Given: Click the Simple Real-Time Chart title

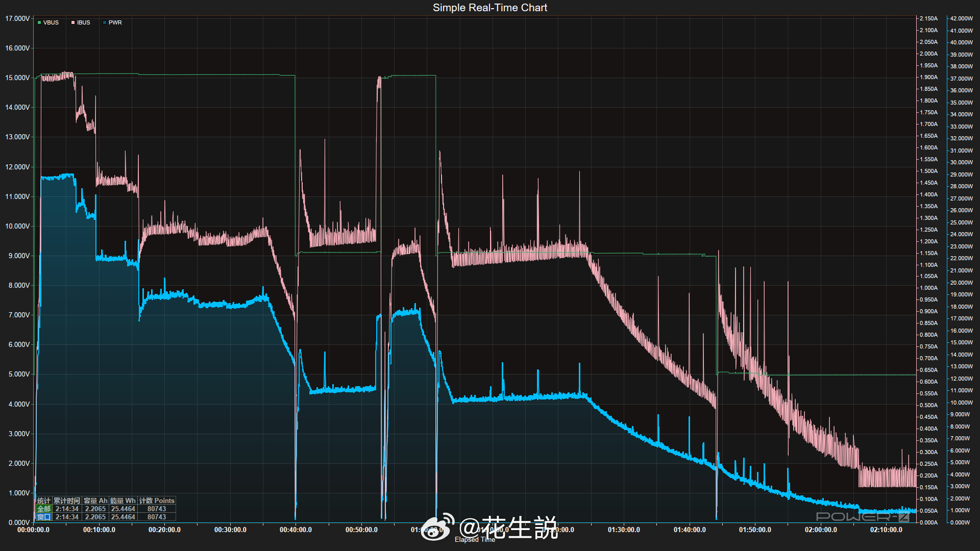Looking at the screenshot, I should [490, 8].
